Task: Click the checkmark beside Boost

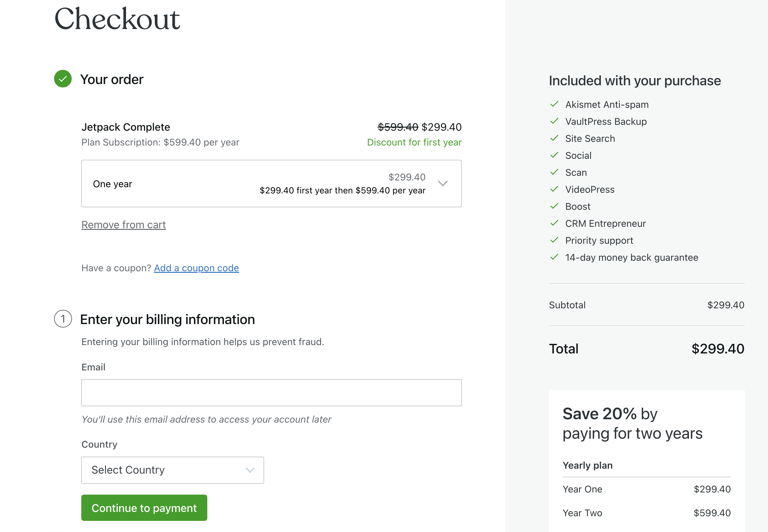Action: pyautogui.click(x=554, y=206)
